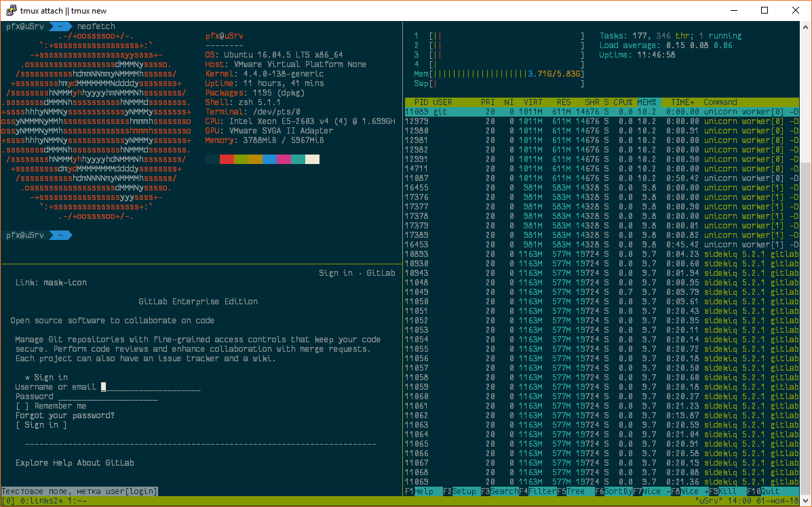Sort htop by the TIME+ column header
Image resolution: width=812 pixels, height=507 pixels.
[682, 102]
